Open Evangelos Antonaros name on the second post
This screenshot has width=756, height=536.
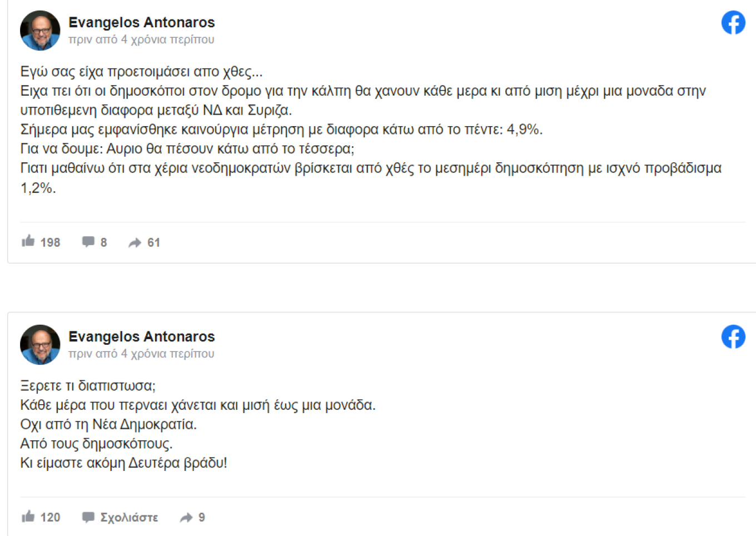click(141, 336)
